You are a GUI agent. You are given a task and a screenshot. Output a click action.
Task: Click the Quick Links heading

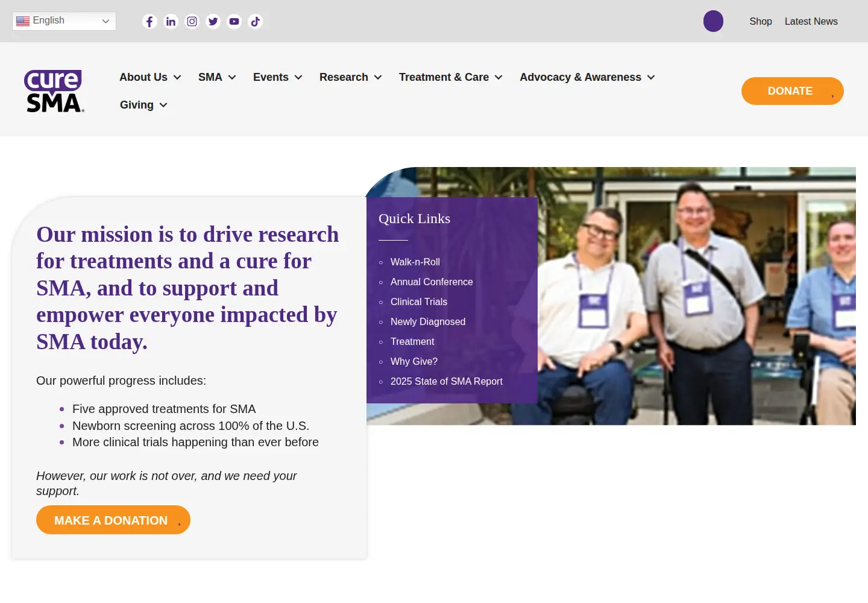(415, 218)
